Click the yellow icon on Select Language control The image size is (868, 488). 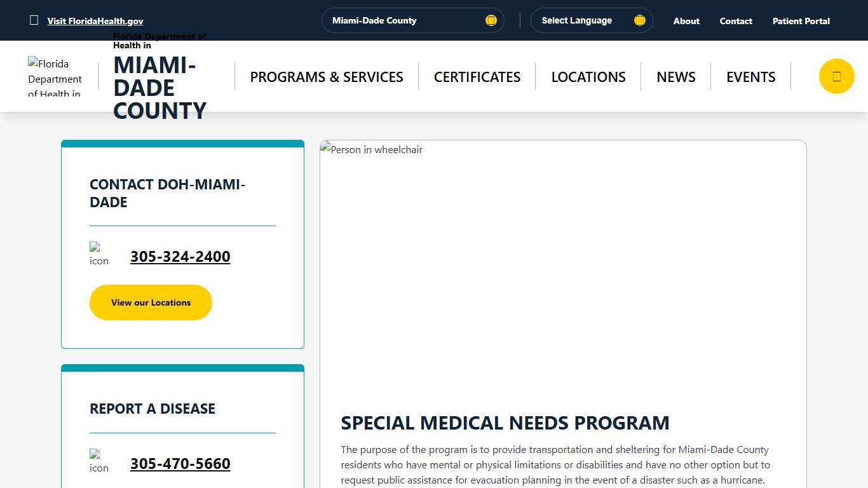click(639, 20)
